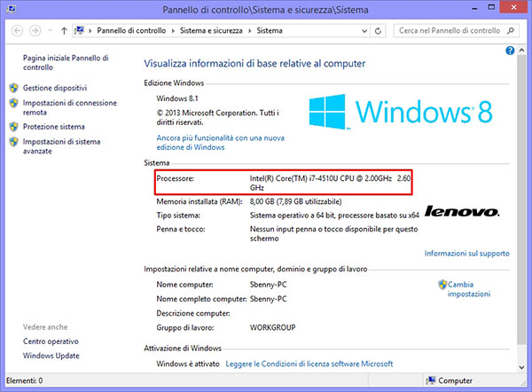Viewport: 532px width, 392px height.
Task: Open the Windows Update link
Action: [53, 356]
